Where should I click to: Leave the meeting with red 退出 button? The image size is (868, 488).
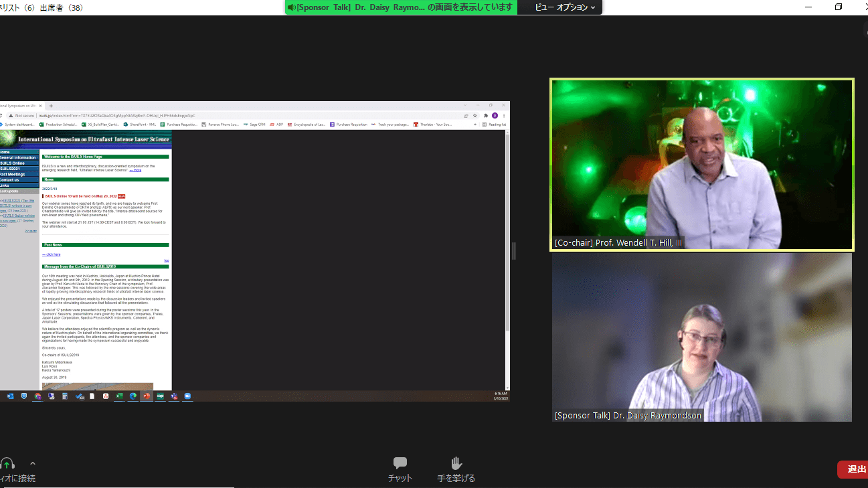854,469
